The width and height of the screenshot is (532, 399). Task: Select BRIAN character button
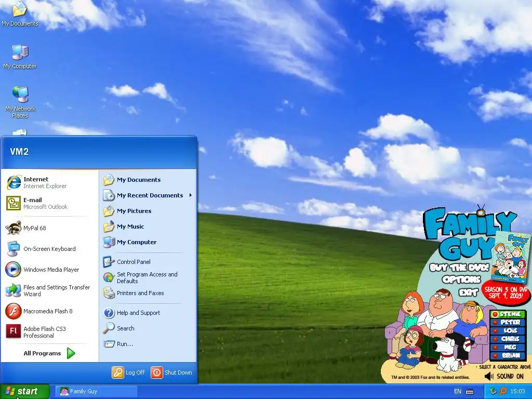(508, 355)
